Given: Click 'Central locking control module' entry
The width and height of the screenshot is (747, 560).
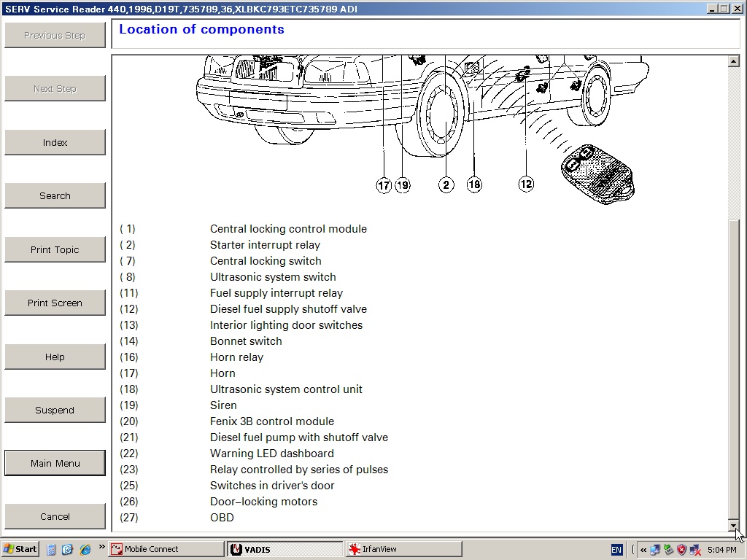Looking at the screenshot, I should tap(288, 228).
